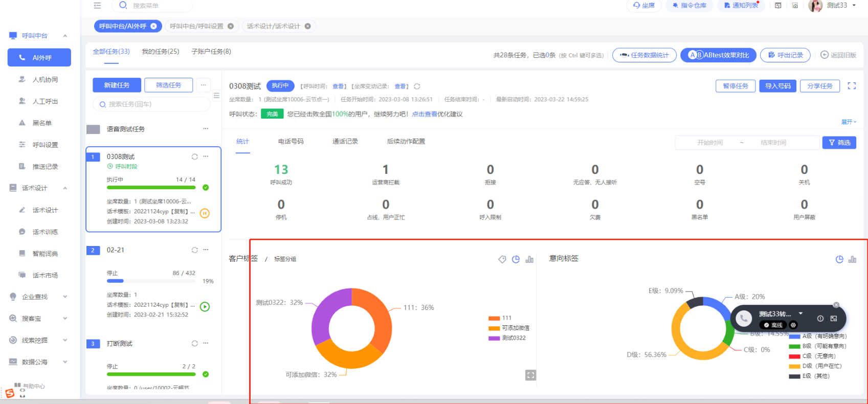This screenshot has width=868, height=404.
Task: Toggle the 可添加微信 legend entry
Action: 509,328
